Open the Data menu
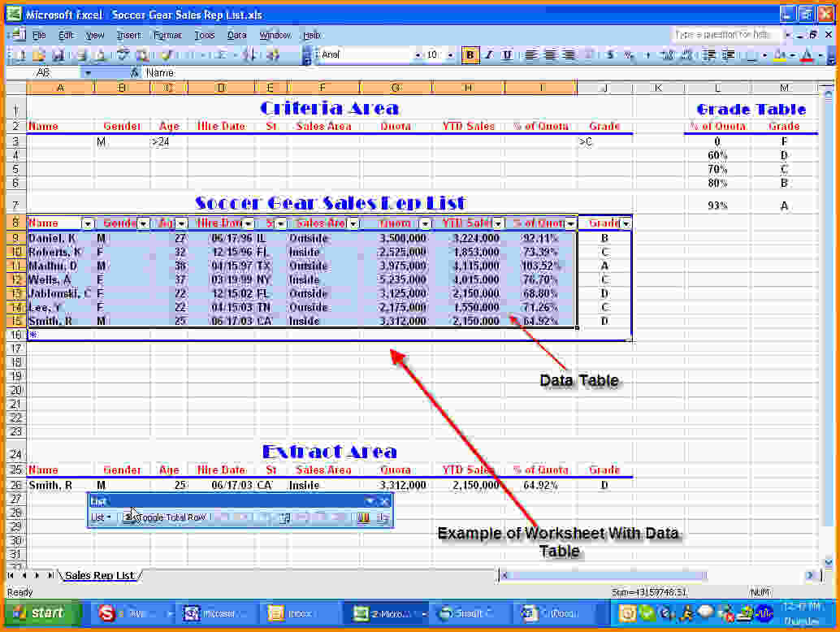This screenshot has height=632, width=840. pos(236,35)
